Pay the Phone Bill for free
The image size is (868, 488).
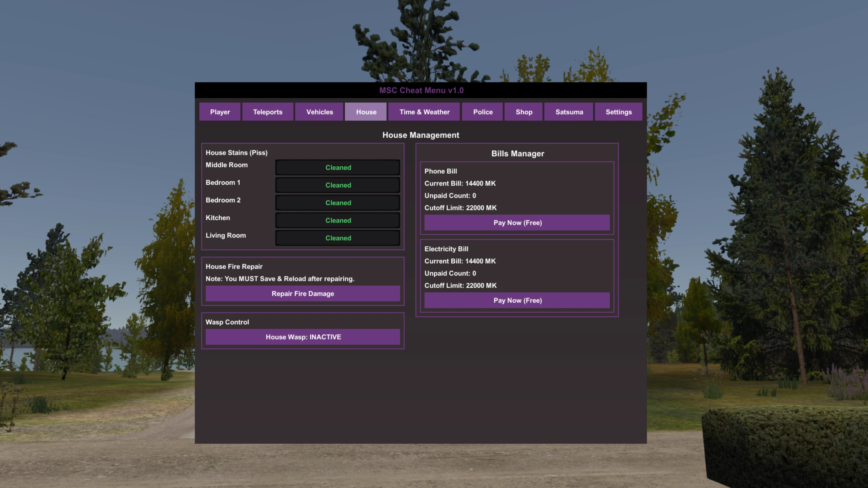pos(517,223)
